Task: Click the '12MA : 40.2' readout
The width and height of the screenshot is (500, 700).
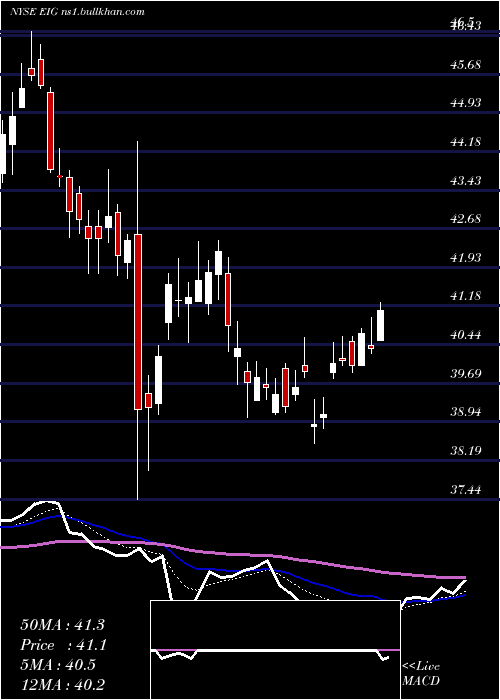Action: click(62, 685)
